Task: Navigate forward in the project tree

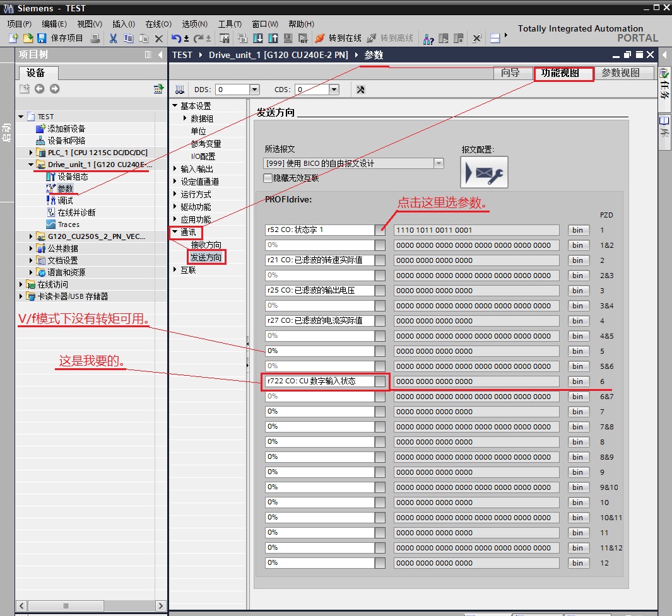Action: 54,89
